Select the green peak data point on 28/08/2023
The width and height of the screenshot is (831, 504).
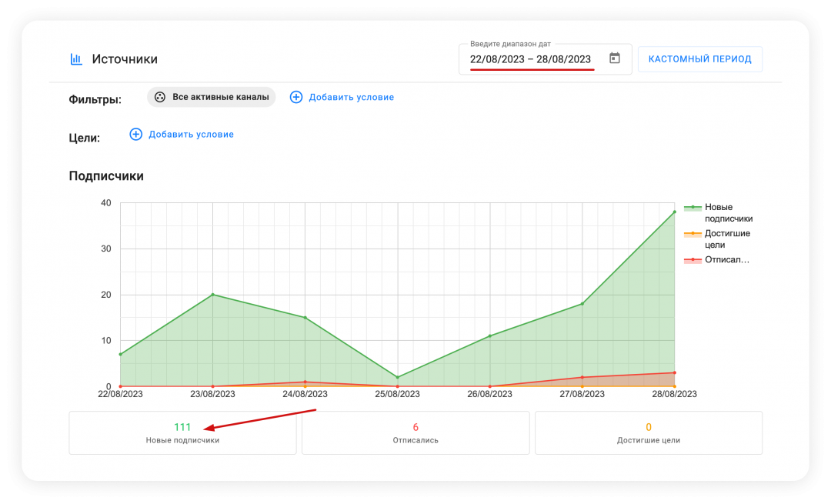tap(675, 212)
